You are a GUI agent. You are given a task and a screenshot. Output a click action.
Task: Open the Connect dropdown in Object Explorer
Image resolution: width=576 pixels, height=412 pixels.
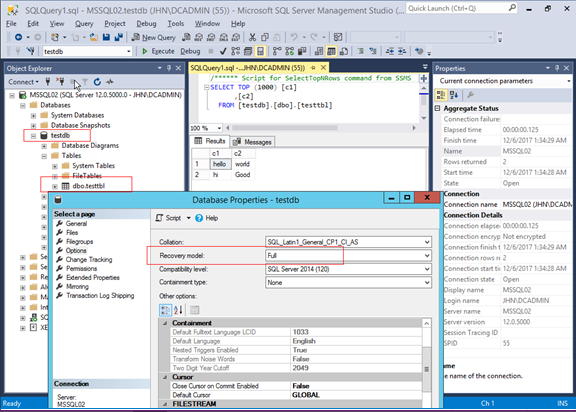[24, 82]
